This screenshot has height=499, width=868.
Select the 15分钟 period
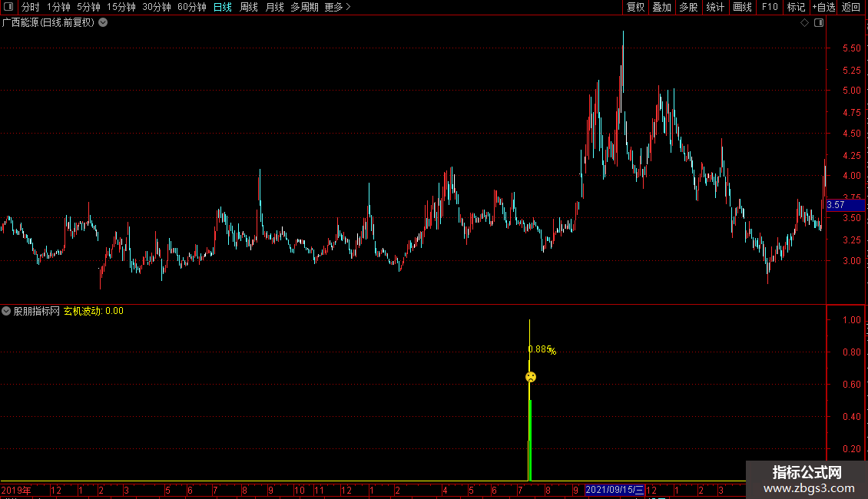tap(121, 7)
